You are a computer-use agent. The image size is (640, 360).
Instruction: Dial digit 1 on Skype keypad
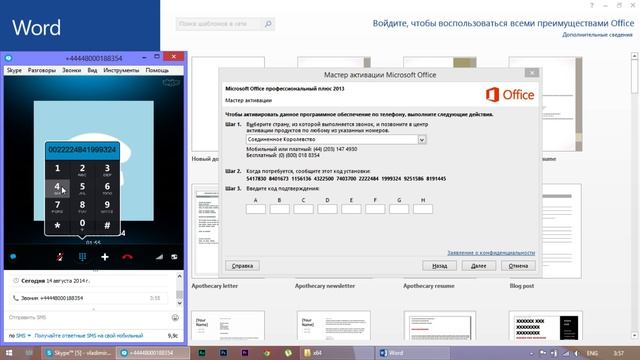click(x=58, y=169)
